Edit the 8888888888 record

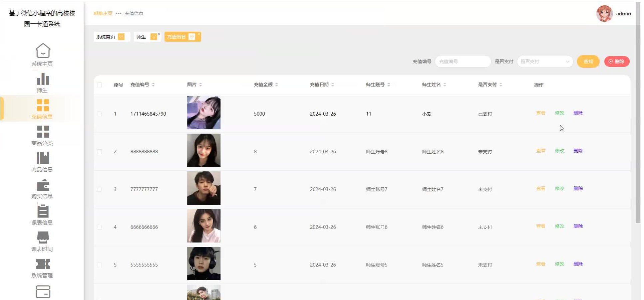tap(559, 151)
